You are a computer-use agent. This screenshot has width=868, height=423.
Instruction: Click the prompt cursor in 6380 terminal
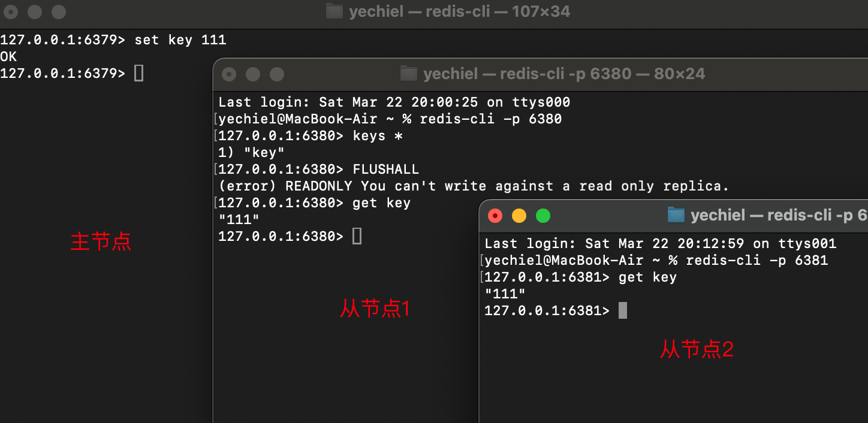(357, 237)
